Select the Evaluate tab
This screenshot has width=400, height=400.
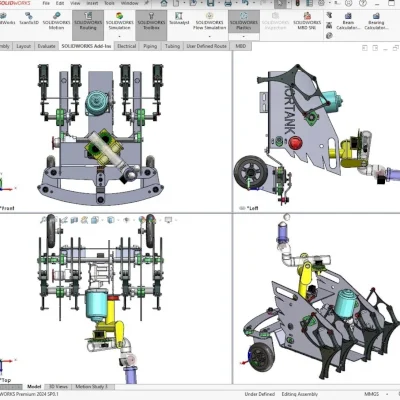point(46,46)
